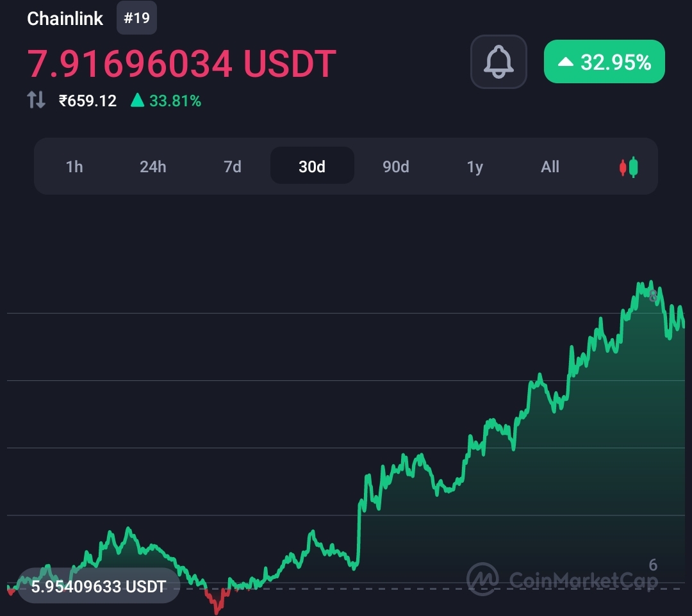Viewport: 692px width, 616px height.
Task: Select the 30d timeframe tab
Action: (x=312, y=166)
